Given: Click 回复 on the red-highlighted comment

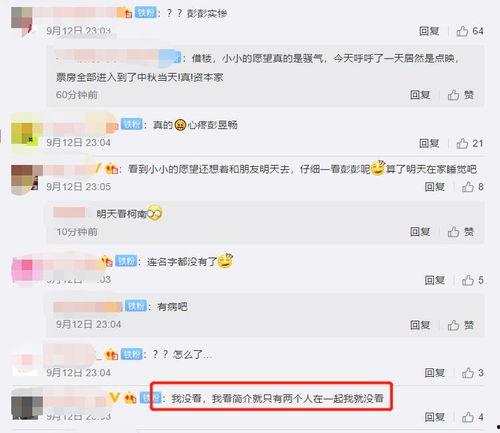Looking at the screenshot, I should (x=435, y=417).
